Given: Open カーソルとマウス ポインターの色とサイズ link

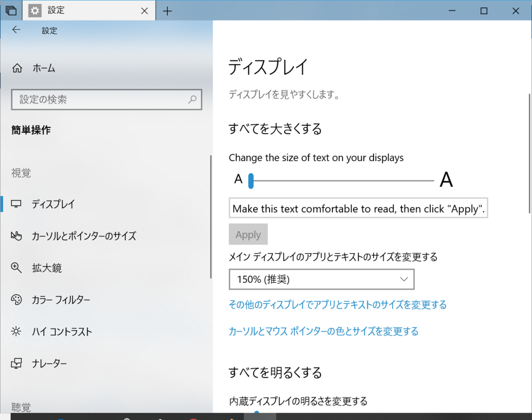Looking at the screenshot, I should click(x=323, y=331).
